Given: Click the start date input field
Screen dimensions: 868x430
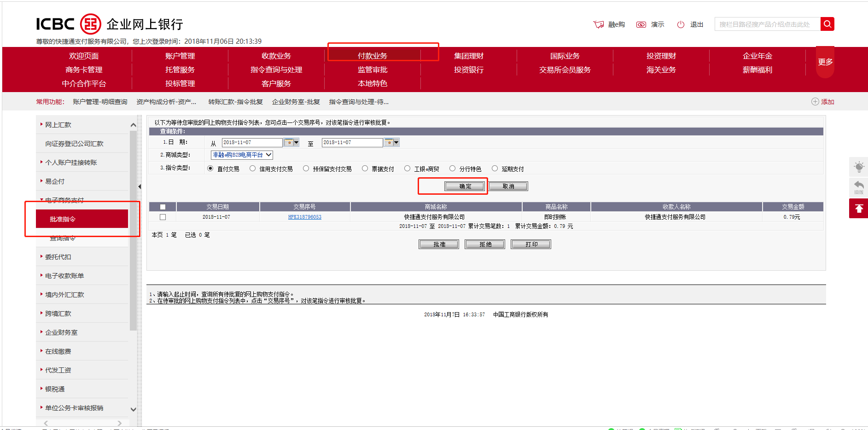Looking at the screenshot, I should (252, 143).
